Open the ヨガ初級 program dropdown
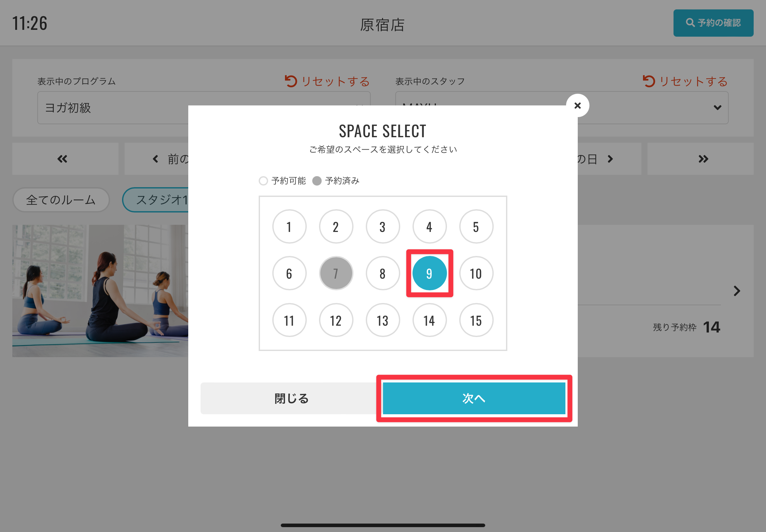This screenshot has width=766, height=532. pyautogui.click(x=113, y=108)
